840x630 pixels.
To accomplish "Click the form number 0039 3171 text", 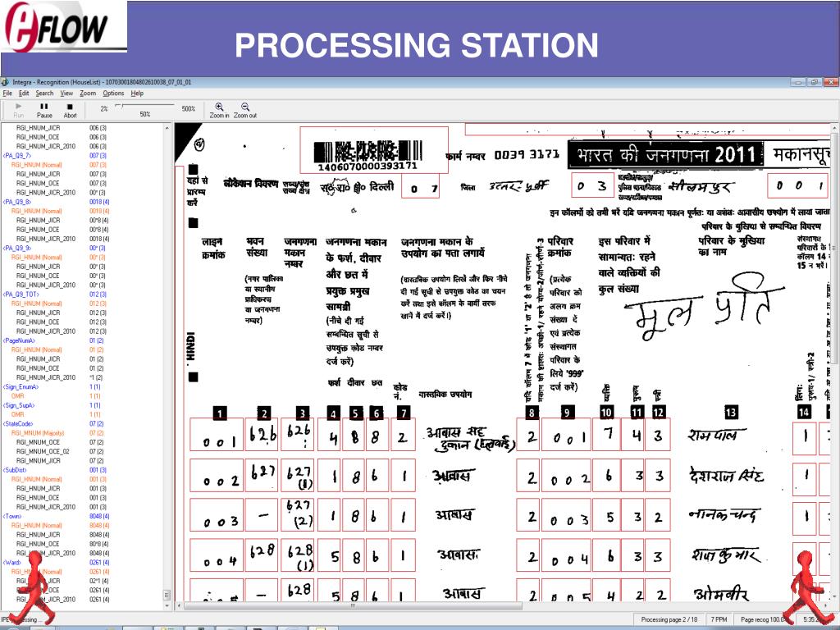I will coord(526,155).
